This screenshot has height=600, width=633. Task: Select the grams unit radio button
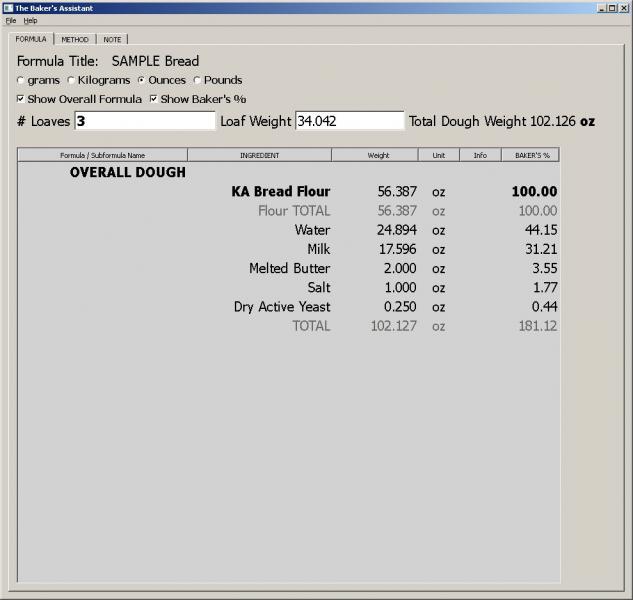[x=21, y=80]
